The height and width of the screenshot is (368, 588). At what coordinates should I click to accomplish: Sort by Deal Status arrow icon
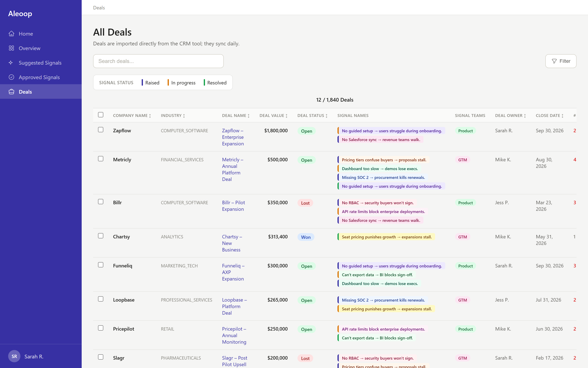click(x=326, y=116)
